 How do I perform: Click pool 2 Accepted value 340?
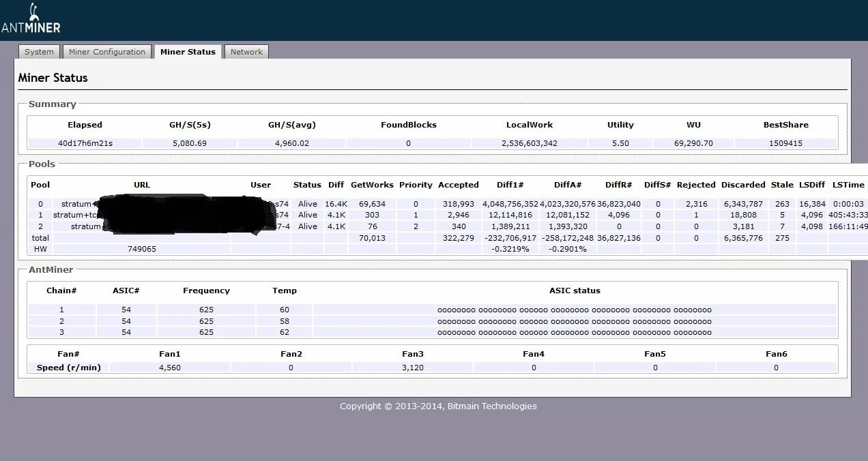(459, 226)
